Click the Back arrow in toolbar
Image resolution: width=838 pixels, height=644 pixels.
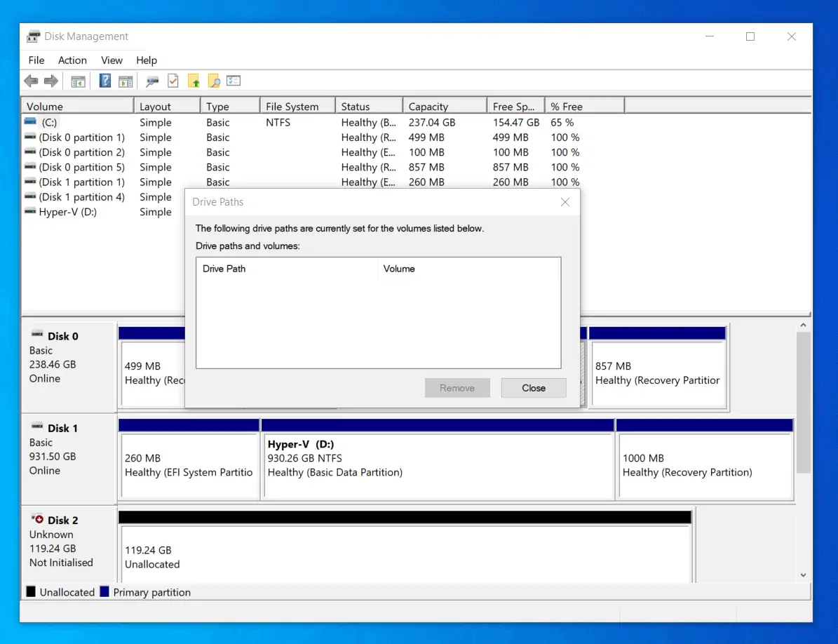click(x=31, y=81)
